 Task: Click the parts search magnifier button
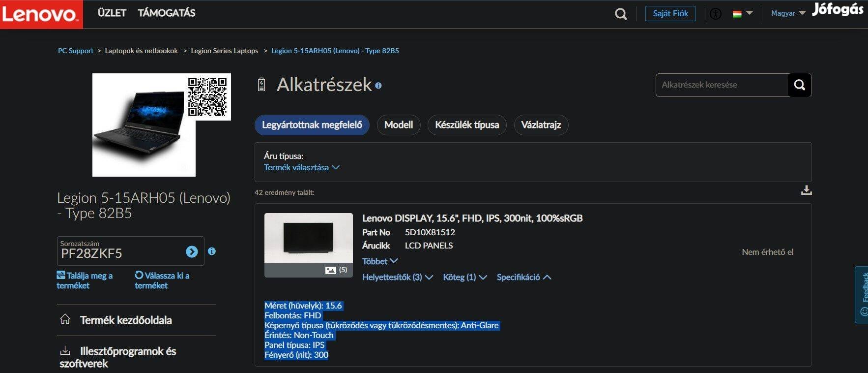pyautogui.click(x=800, y=85)
